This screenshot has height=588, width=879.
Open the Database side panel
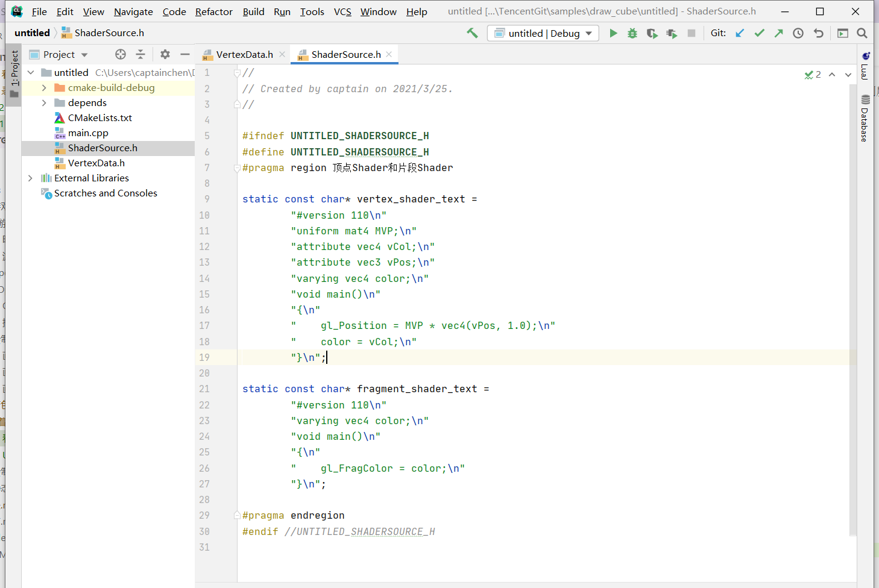point(865,118)
